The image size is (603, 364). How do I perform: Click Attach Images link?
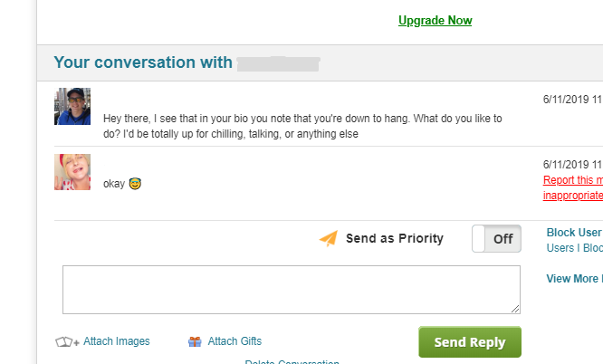117,341
